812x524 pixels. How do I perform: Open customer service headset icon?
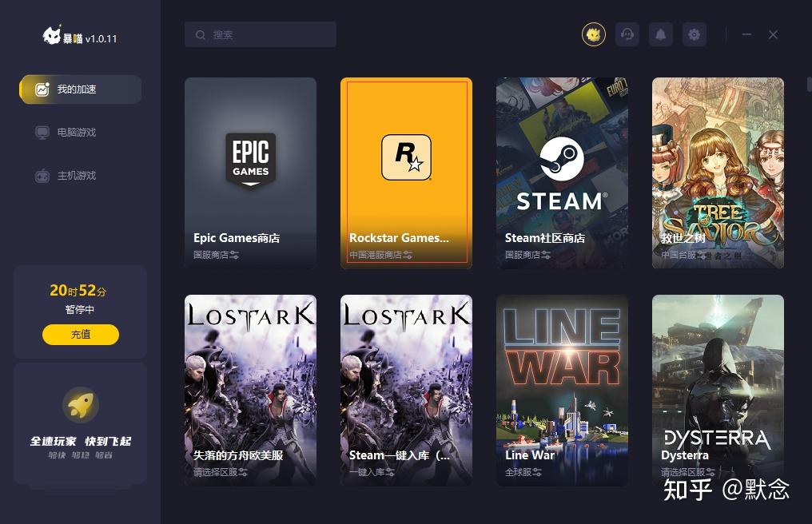[x=627, y=34]
